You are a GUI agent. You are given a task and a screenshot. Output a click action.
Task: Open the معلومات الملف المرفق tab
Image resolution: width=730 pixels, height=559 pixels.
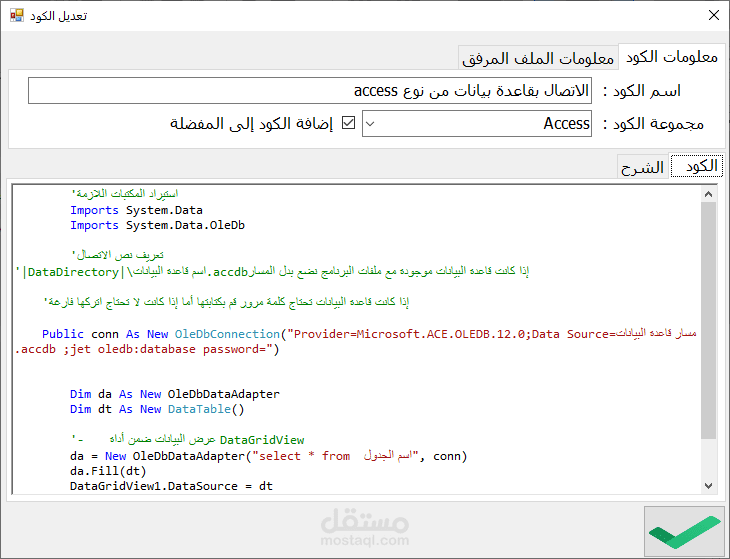click(540, 57)
